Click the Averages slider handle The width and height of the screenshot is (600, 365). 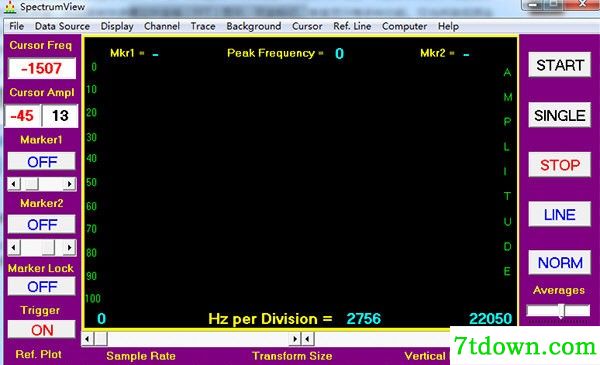pos(561,311)
